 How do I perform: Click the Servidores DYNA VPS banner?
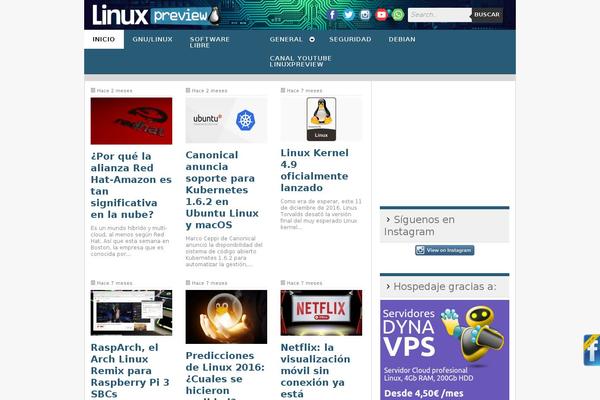tap(445, 350)
